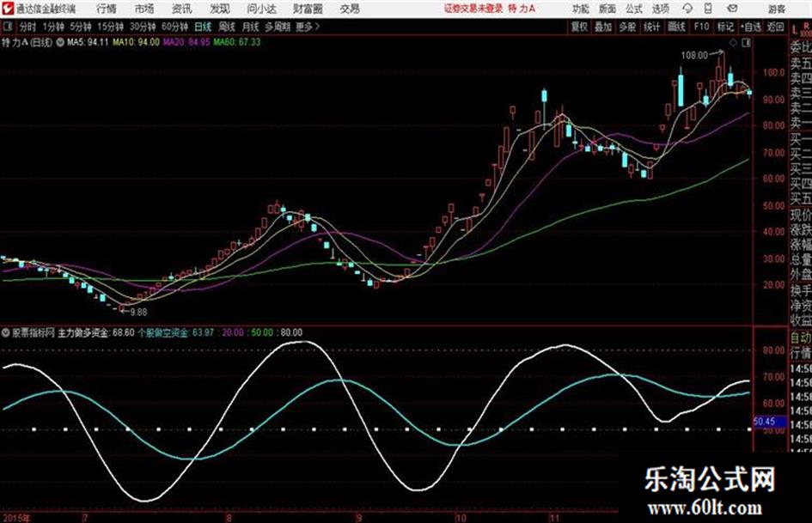The height and width of the screenshot is (523, 812).
Task: Click the 108.00 high price marker
Action: (x=694, y=56)
